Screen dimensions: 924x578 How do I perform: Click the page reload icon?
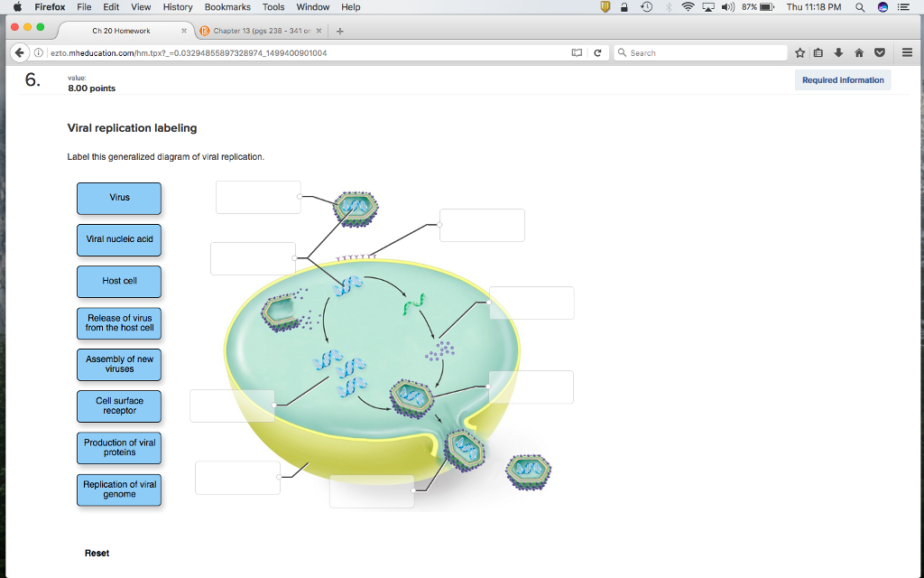point(598,52)
